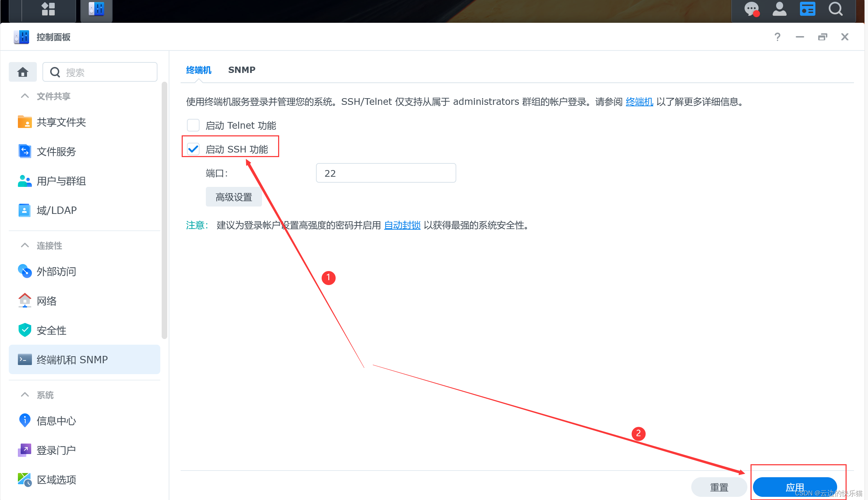
Task: Select the 终端机和 SNMP terminal icon
Action: (25, 359)
